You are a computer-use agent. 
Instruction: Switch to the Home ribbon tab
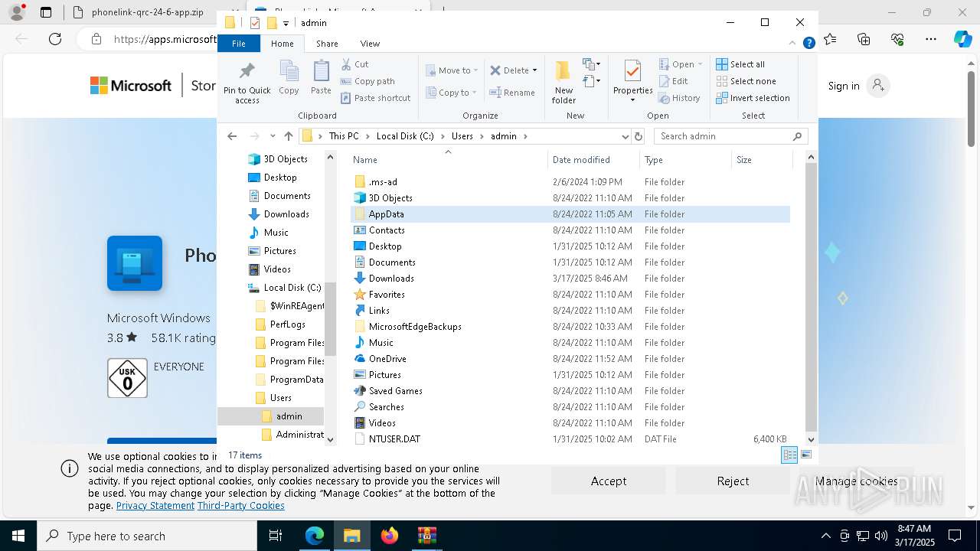pos(283,44)
